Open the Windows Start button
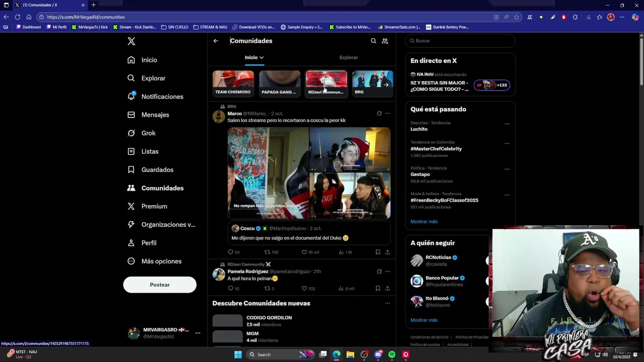 tap(237, 354)
